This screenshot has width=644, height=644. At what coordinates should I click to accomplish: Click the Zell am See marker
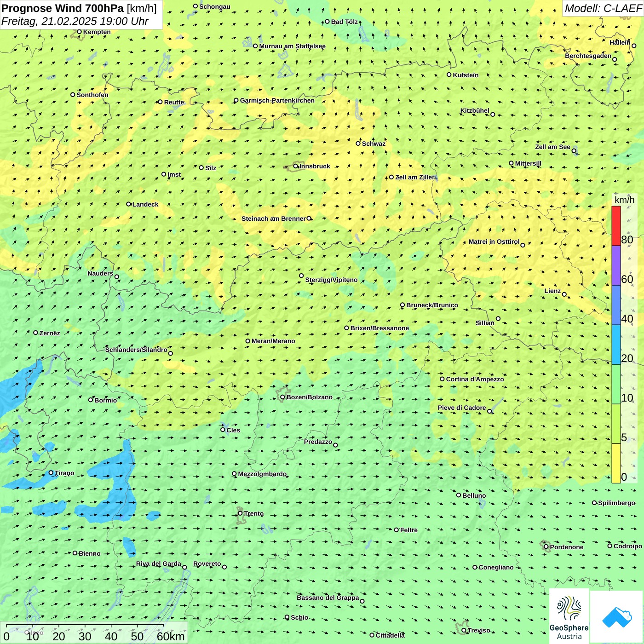[574, 151]
